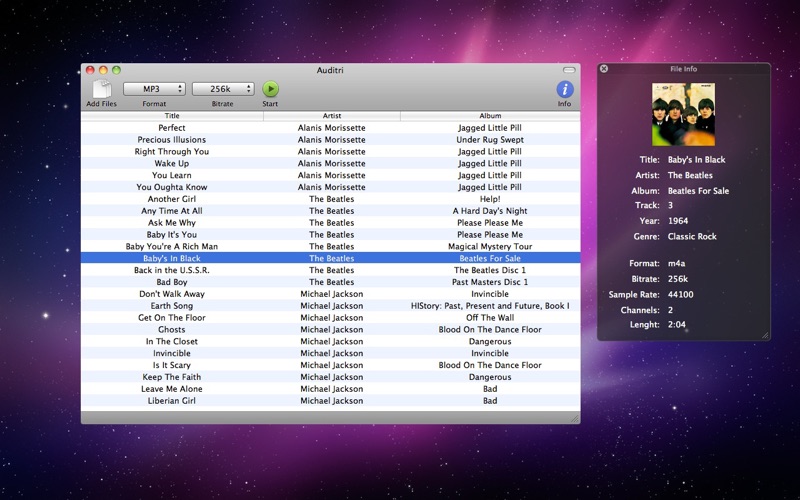Click the Add Files document icon
The image size is (800, 500).
tap(102, 89)
